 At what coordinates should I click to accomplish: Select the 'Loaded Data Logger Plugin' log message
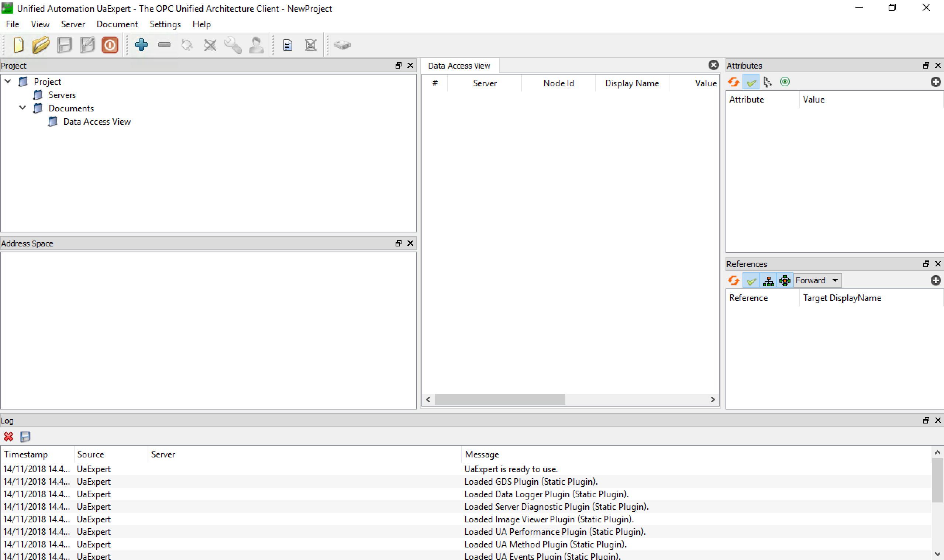[546, 494]
